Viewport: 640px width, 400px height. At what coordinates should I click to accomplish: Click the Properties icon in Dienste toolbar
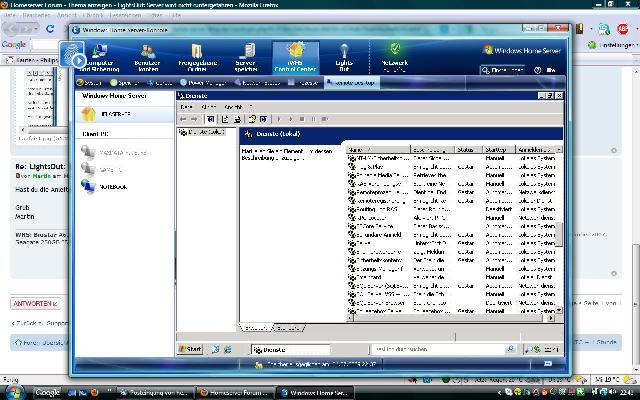pos(225,119)
